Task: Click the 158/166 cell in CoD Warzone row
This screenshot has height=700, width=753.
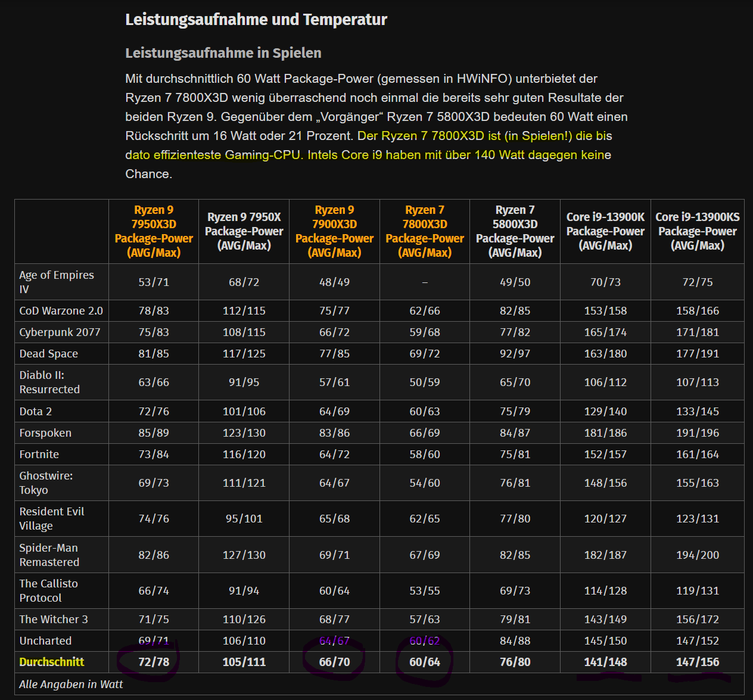Action: click(x=698, y=310)
